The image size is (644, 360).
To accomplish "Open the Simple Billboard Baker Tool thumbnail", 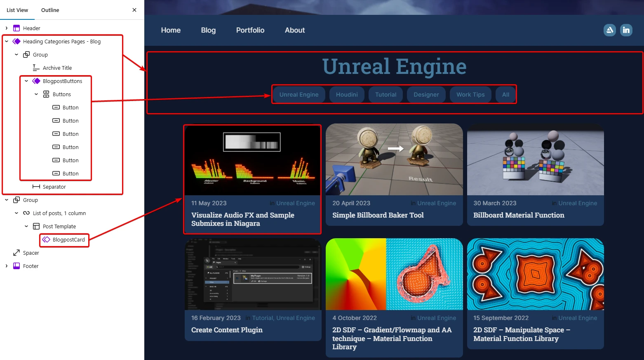I will (x=394, y=159).
